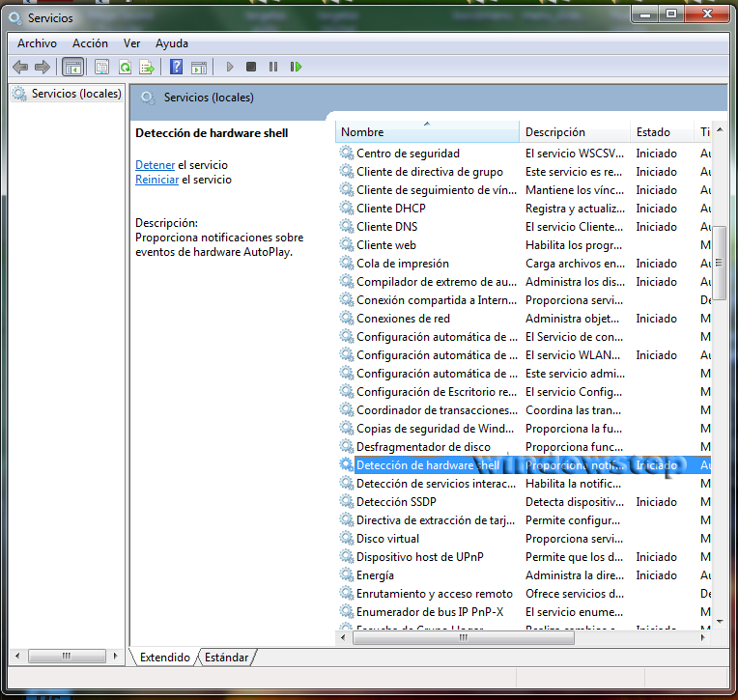Sort by the Estado column header
The width and height of the screenshot is (738, 700).
662,132
